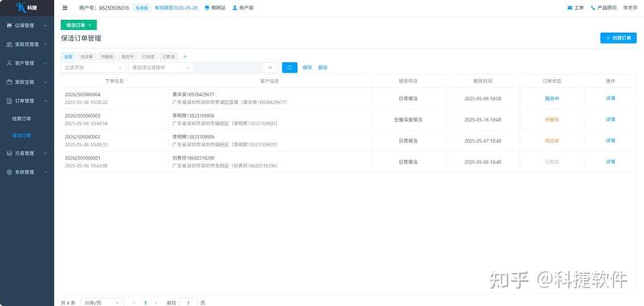Click the 店铺管理 store icon
Viewport: 644px width, 306px height.
[10, 26]
